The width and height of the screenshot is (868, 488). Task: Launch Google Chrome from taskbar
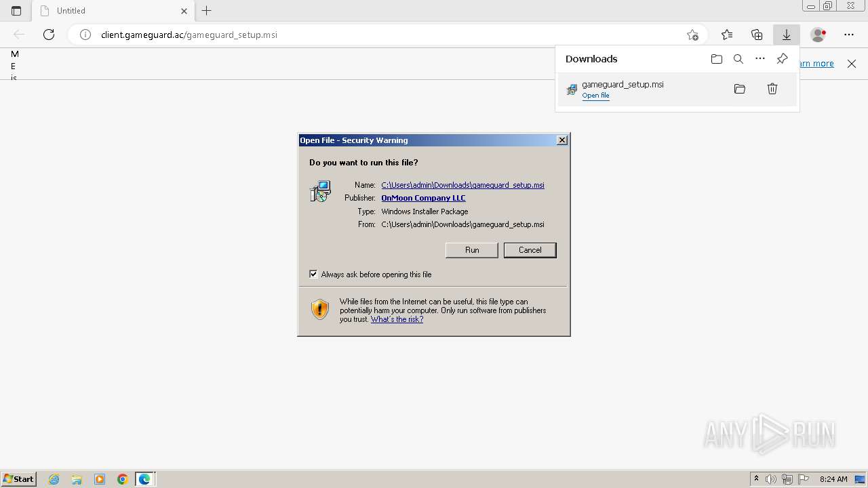coord(123,479)
